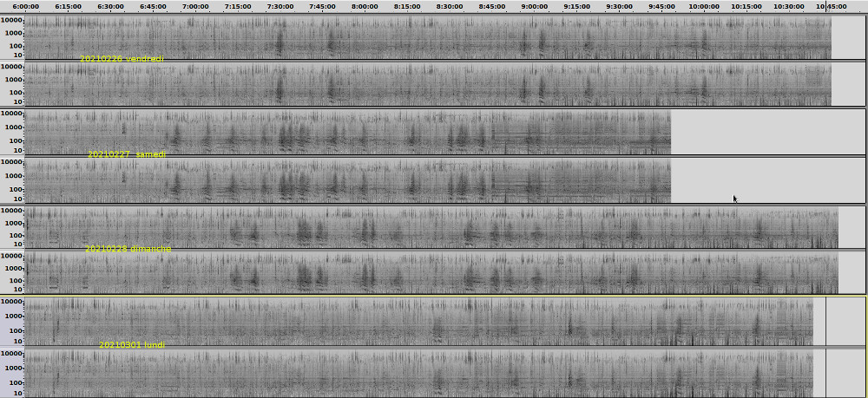The height and width of the screenshot is (398, 868).
Task: Click the upper channel spectrogram of the dimanche track
Action: [434, 225]
